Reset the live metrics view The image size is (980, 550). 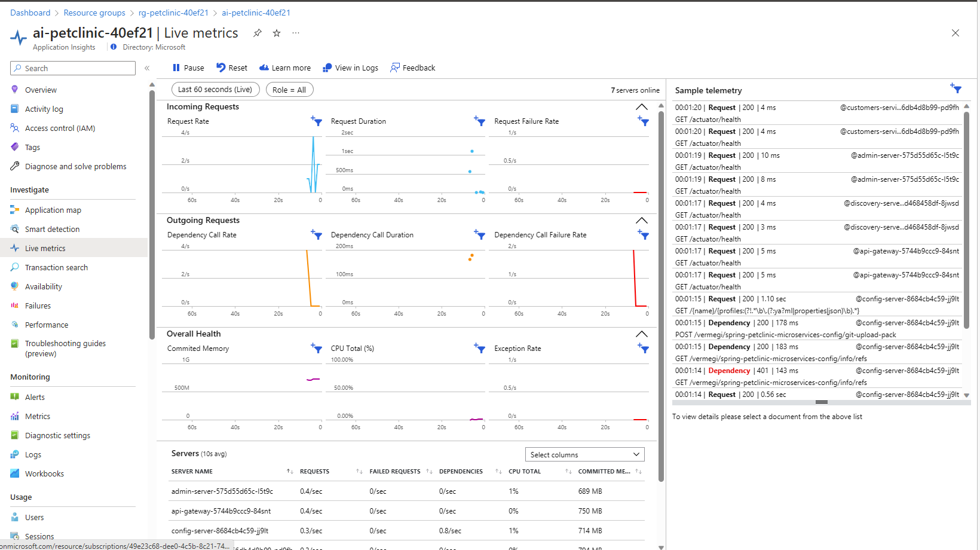232,68
